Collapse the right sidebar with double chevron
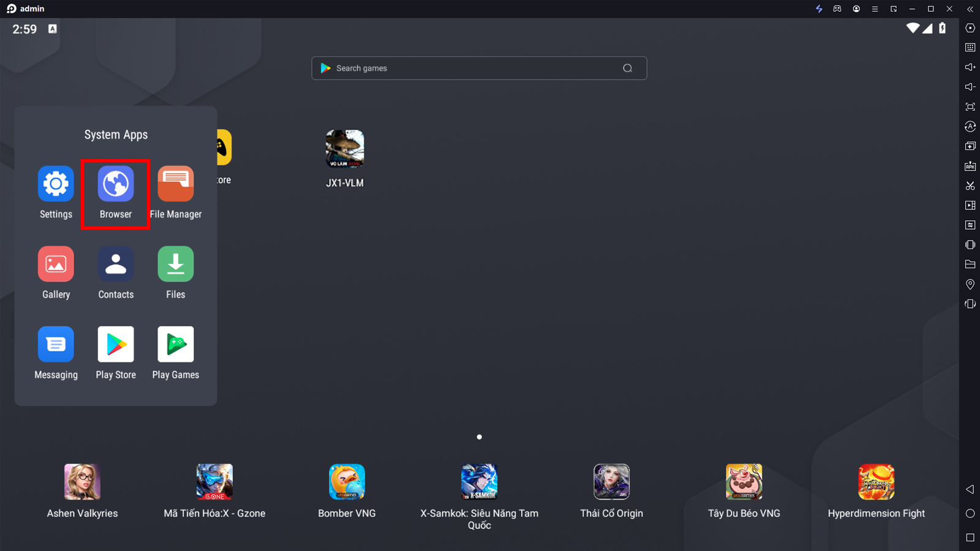This screenshot has height=551, width=980. tap(970, 9)
